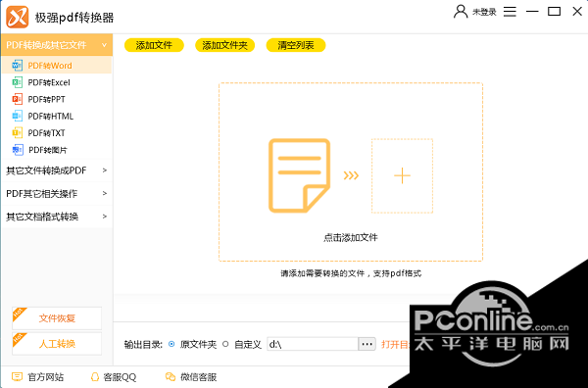Click the triple arrow icon in drop area
The image size is (588, 388).
pos(351,175)
